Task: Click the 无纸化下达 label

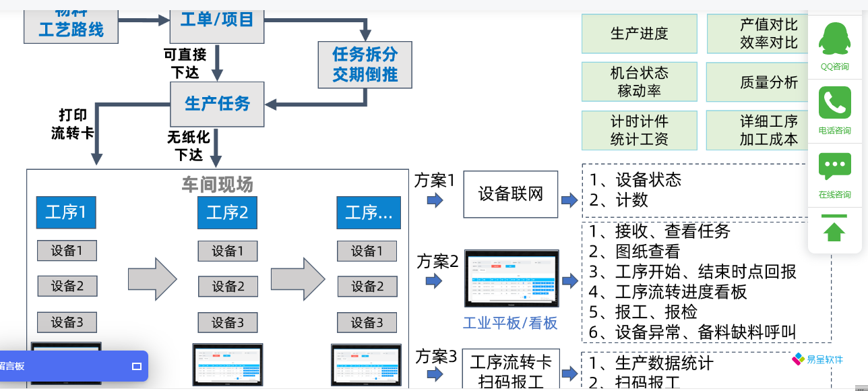Action: pos(189,146)
